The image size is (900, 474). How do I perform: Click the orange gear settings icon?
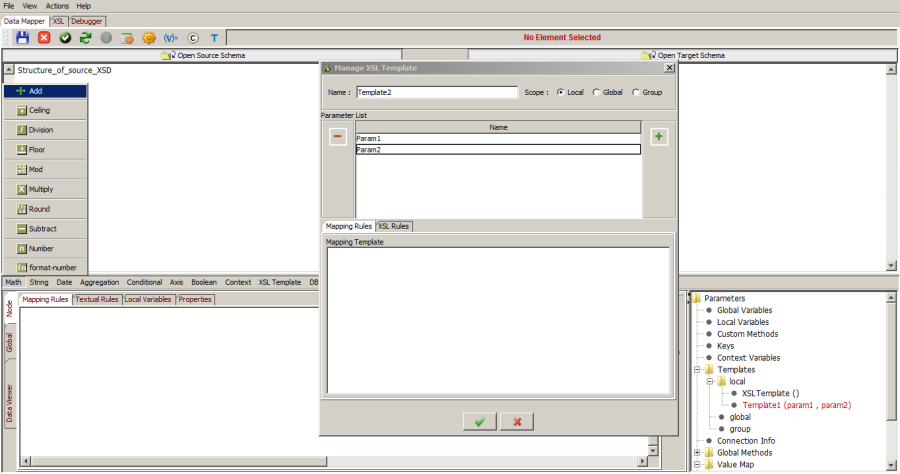click(x=149, y=37)
